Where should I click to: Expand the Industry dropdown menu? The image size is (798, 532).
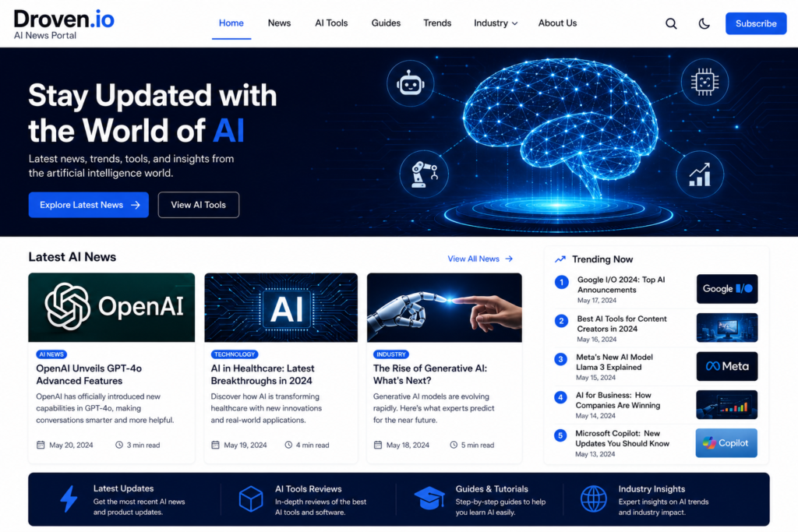point(496,23)
